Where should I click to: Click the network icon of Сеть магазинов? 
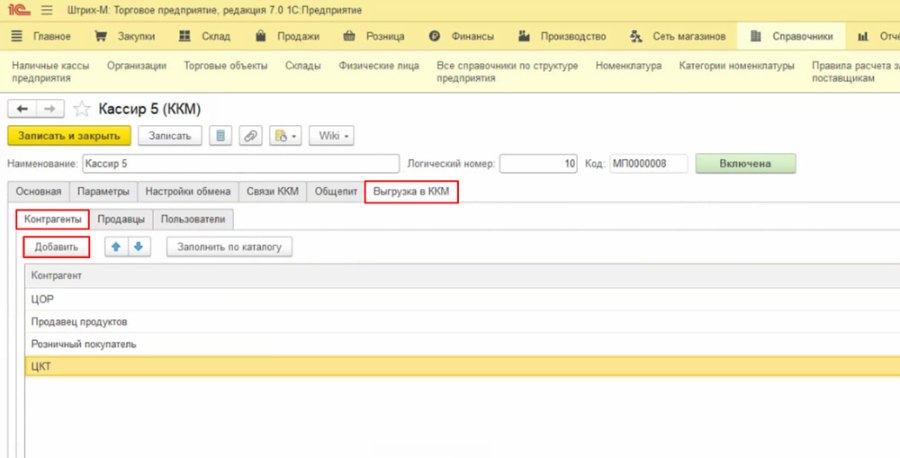(x=636, y=36)
